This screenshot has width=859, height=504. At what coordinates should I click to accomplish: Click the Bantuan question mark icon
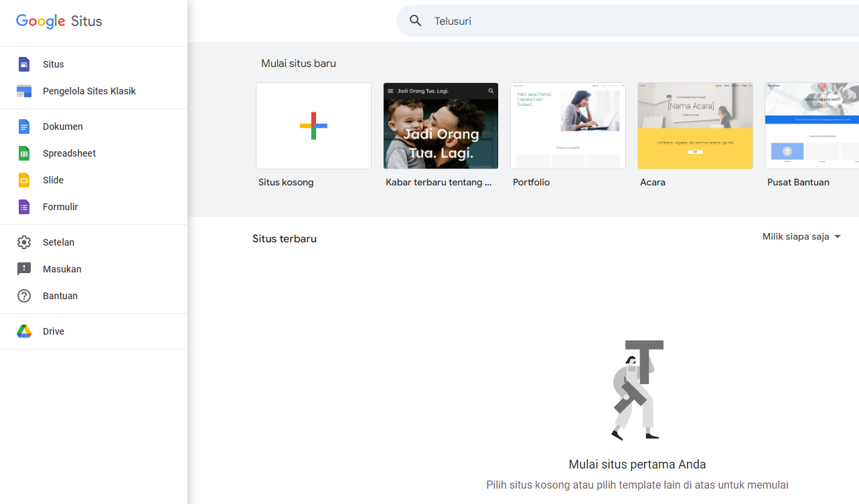tap(24, 296)
